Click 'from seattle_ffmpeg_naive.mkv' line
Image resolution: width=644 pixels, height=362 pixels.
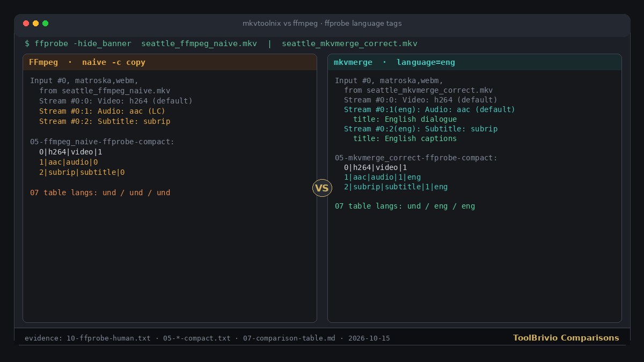click(105, 91)
